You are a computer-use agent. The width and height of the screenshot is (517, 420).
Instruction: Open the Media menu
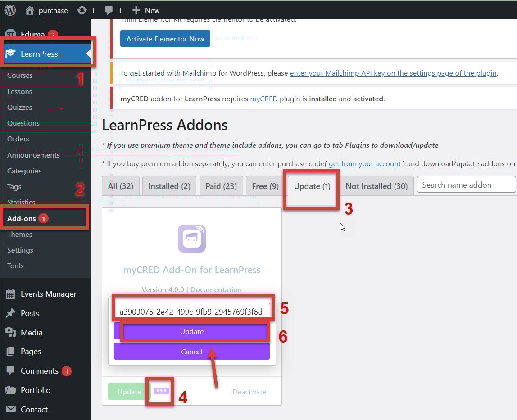[32, 332]
